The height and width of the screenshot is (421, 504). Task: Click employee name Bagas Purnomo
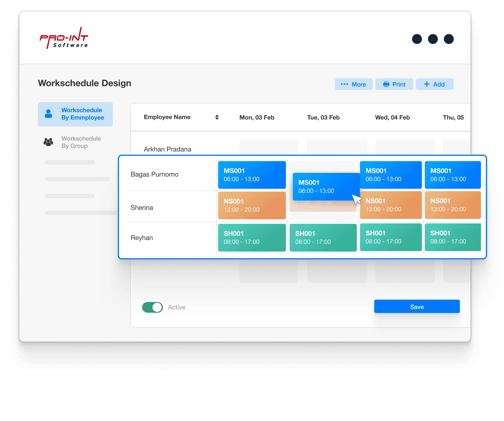[154, 174]
